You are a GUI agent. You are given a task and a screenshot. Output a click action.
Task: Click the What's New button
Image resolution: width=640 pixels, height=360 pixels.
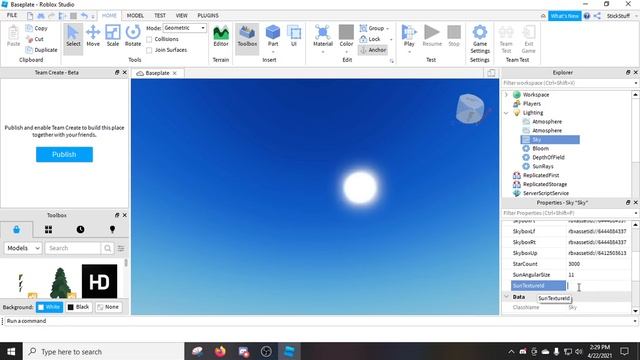coord(564,16)
